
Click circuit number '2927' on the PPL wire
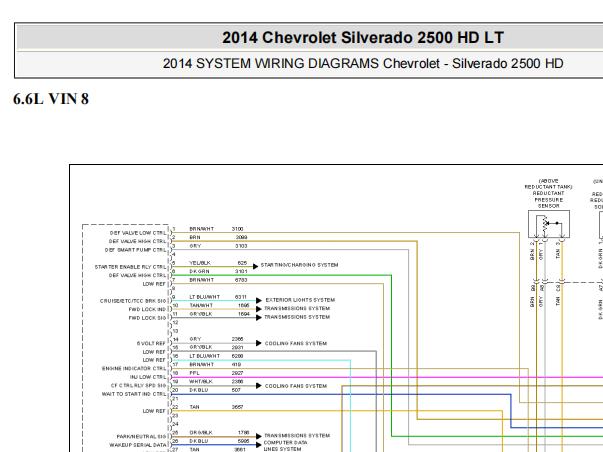coord(237,373)
